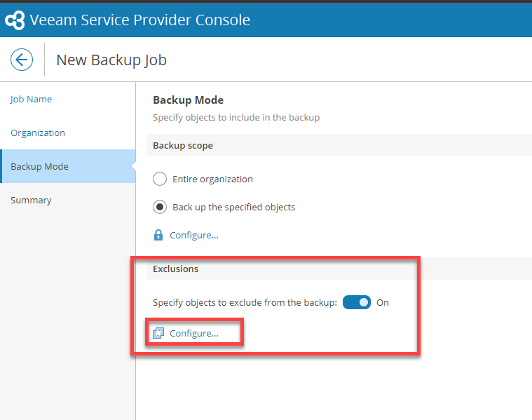532x420 pixels.
Task: Click the Backup scope section header
Action: 183,146
